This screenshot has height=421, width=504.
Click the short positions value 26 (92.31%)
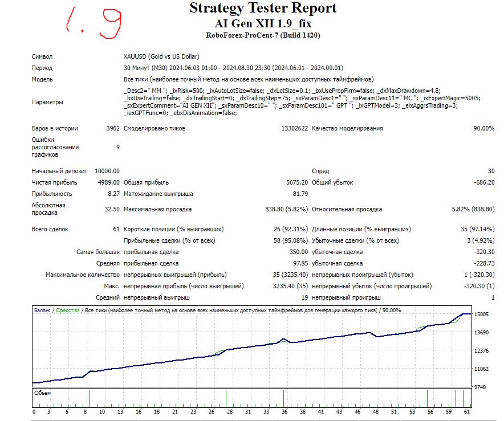tap(291, 229)
